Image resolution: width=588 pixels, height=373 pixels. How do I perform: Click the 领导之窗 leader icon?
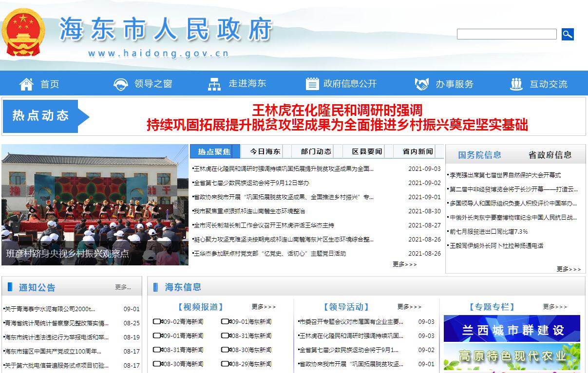point(120,84)
